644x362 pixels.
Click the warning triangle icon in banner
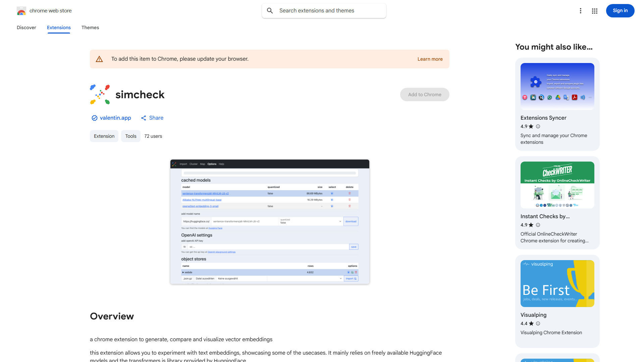tap(99, 59)
